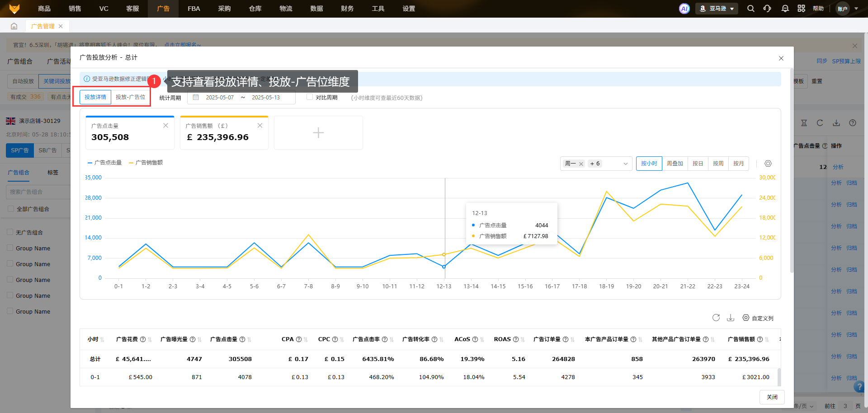The height and width of the screenshot is (413, 868).
Task: Enable the 对比周期 checkbox
Action: [x=310, y=97]
